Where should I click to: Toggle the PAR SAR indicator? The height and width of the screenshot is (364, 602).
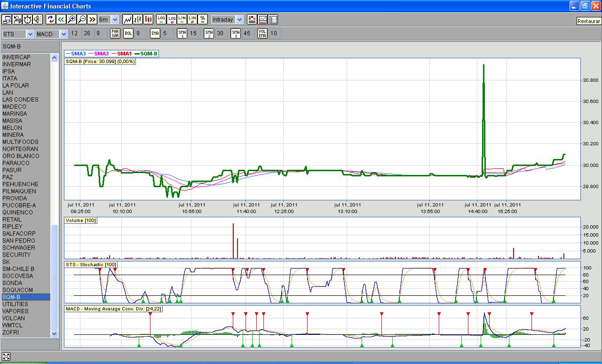coord(115,33)
